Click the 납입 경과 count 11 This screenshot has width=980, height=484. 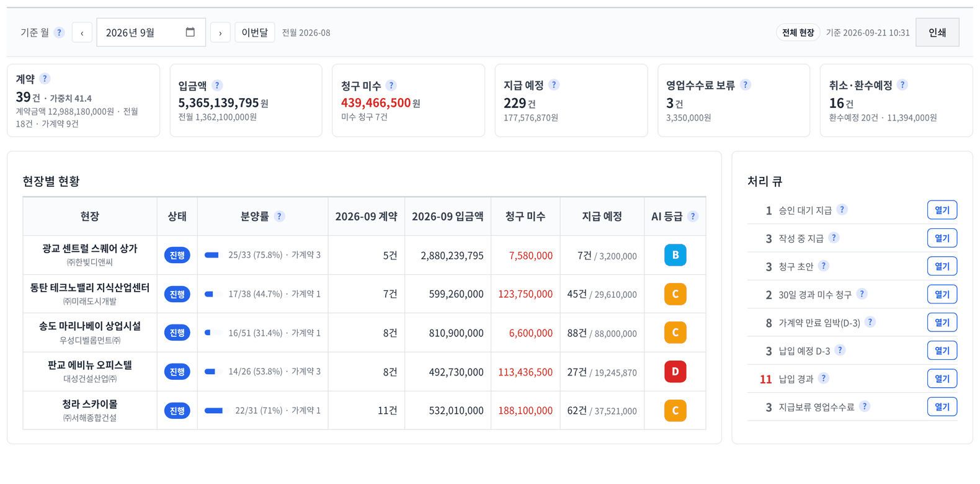(x=765, y=379)
